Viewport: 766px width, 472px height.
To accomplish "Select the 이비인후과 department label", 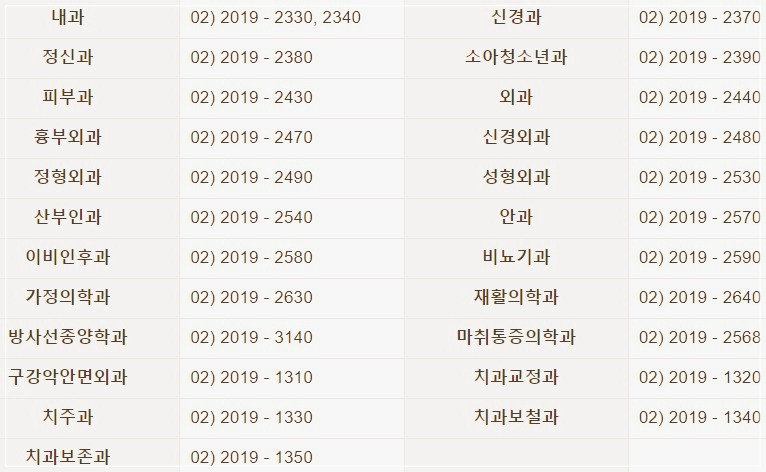I will [x=67, y=257].
